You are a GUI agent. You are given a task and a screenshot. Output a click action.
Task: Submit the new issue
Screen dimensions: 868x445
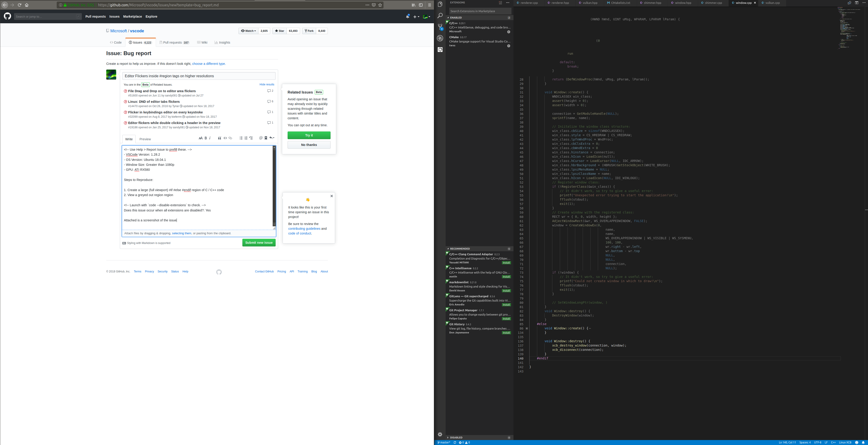[259, 243]
